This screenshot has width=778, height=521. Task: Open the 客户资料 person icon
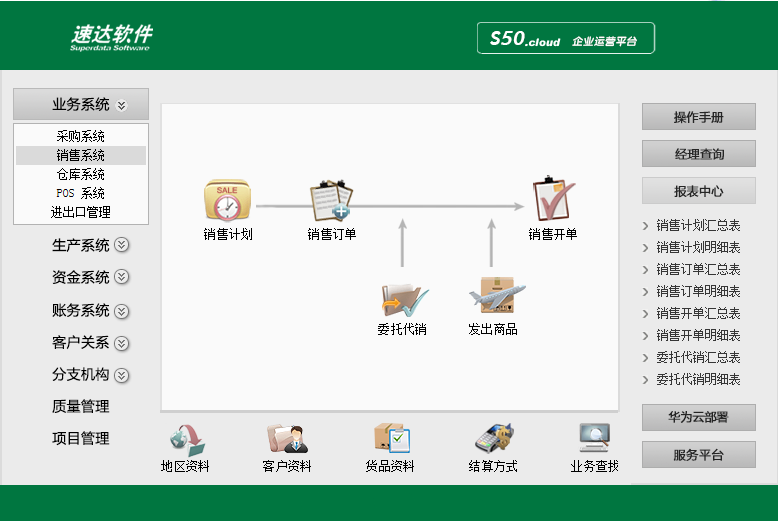coord(287,439)
